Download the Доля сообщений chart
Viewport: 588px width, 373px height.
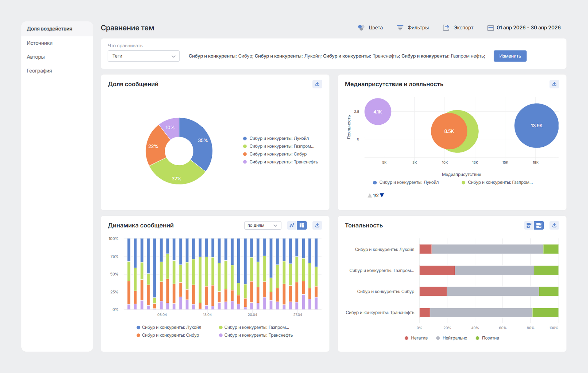pos(317,84)
